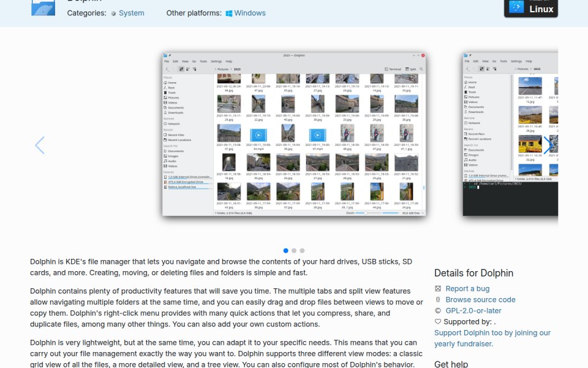Click the heart icon beside Supported by
The image size is (588, 368).
click(x=437, y=321)
